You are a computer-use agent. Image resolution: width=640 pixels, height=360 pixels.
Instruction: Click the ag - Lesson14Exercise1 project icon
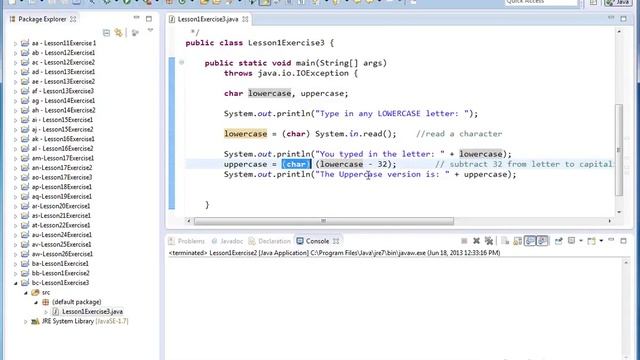click(x=25, y=101)
